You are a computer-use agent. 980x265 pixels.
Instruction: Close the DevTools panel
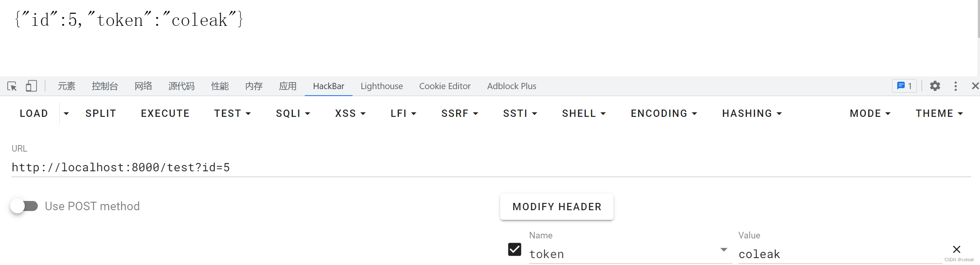975,86
